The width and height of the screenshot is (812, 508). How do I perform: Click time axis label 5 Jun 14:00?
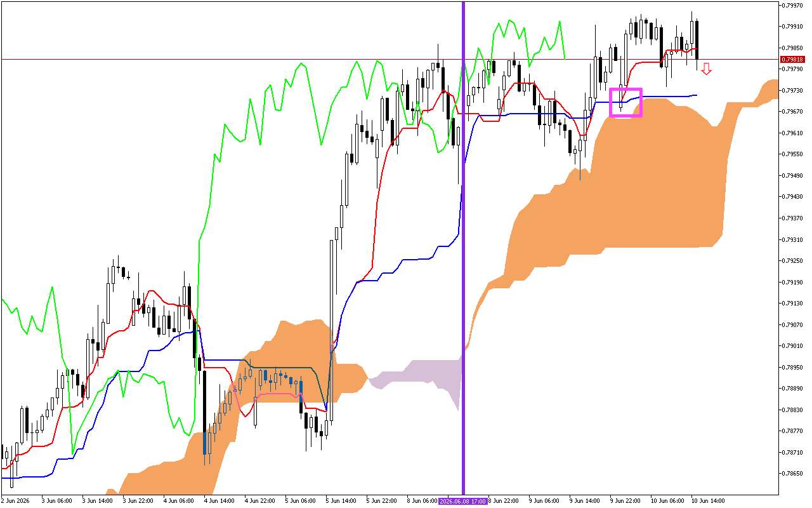[x=341, y=501]
